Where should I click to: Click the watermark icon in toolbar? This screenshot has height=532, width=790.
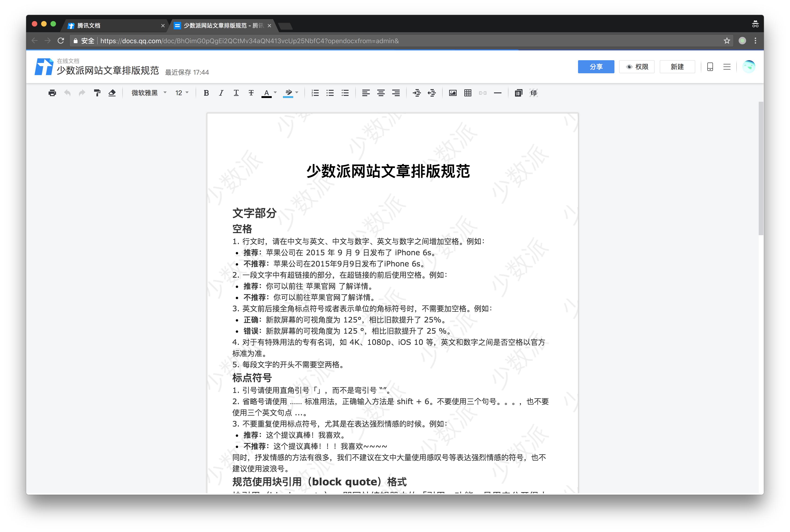tap(533, 93)
